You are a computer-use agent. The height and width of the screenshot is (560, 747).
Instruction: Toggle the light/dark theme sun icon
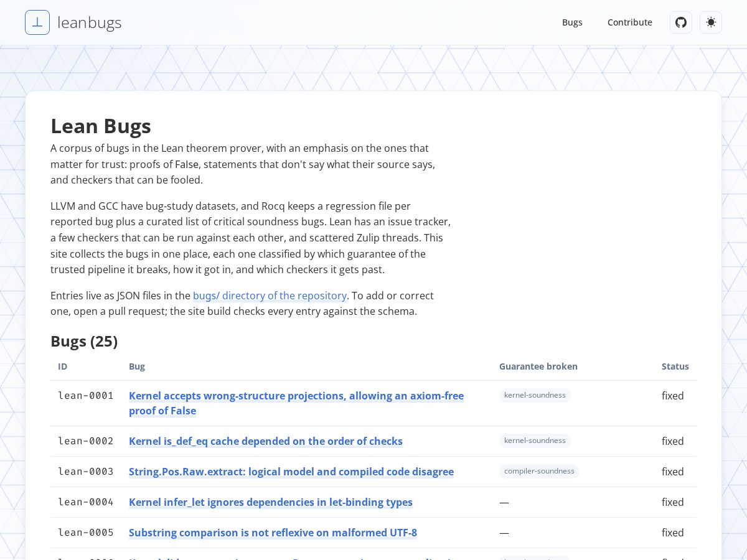pyautogui.click(x=711, y=22)
